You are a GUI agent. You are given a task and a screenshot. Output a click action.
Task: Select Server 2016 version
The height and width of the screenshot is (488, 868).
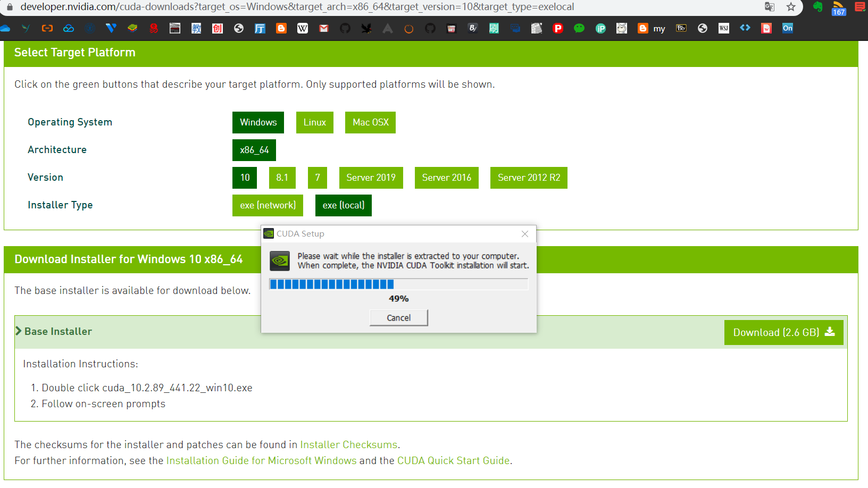point(447,178)
